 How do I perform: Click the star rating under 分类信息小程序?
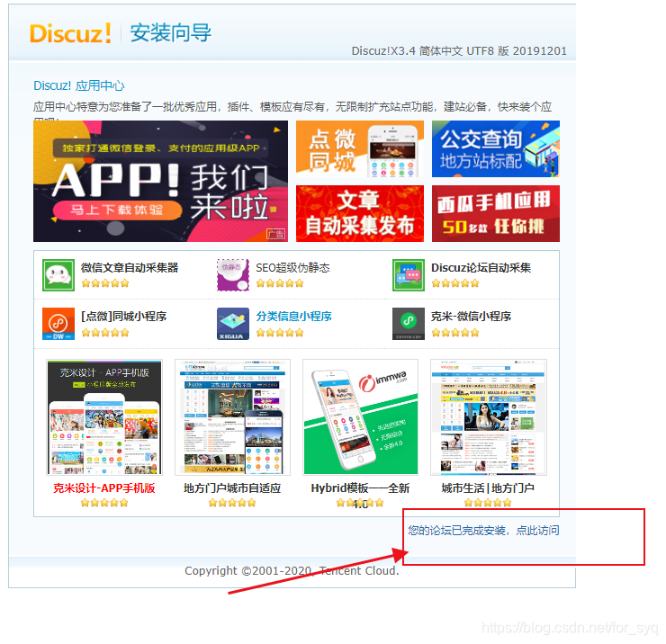280,333
